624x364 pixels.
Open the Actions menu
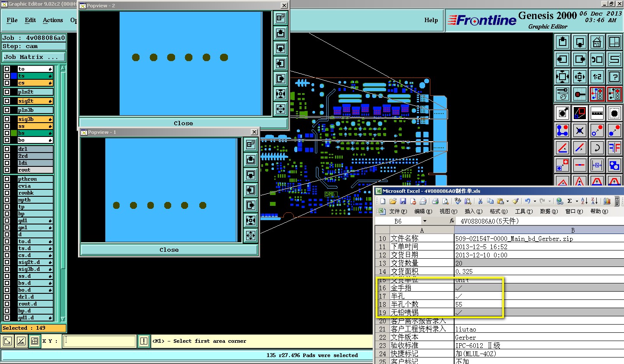coord(53,20)
